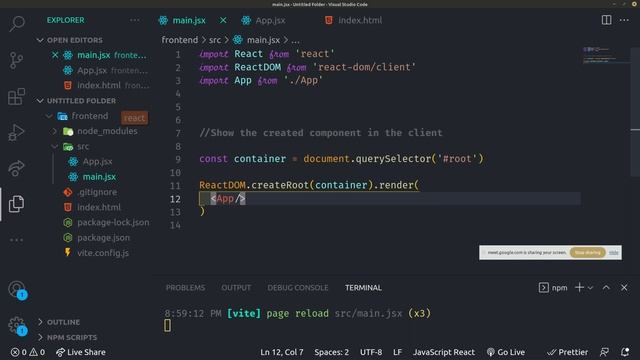Change JavaScript React language mode
Viewport: 640px width, 360px height.
click(x=444, y=352)
